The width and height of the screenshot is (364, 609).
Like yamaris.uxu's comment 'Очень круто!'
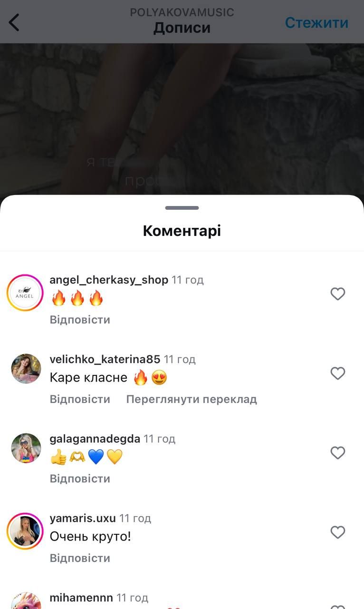point(337,532)
